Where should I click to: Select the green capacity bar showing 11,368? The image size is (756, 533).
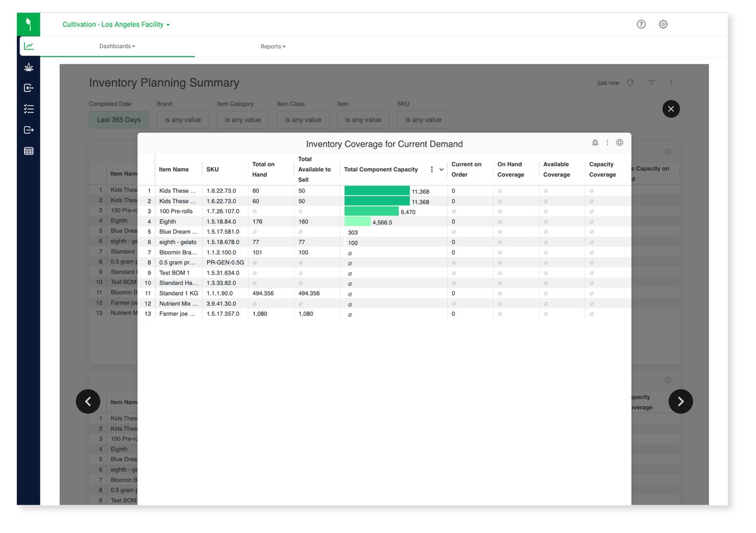pos(377,190)
